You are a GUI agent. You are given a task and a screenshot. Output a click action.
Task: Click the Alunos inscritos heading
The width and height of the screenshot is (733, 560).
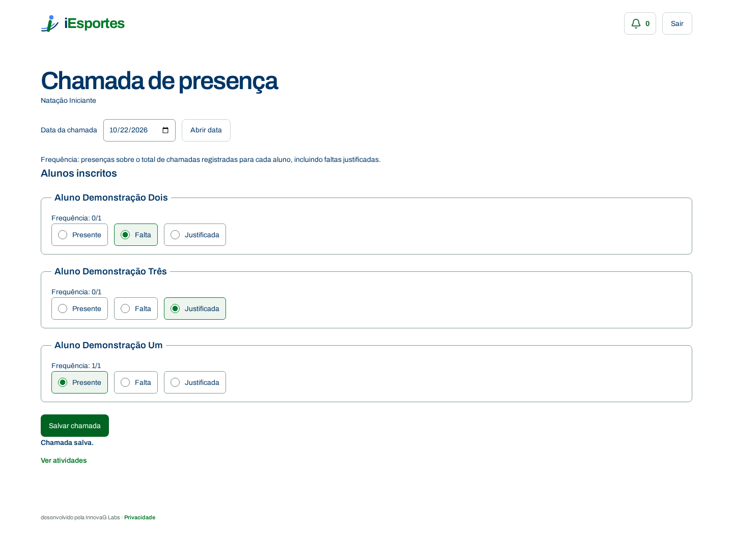point(79,173)
